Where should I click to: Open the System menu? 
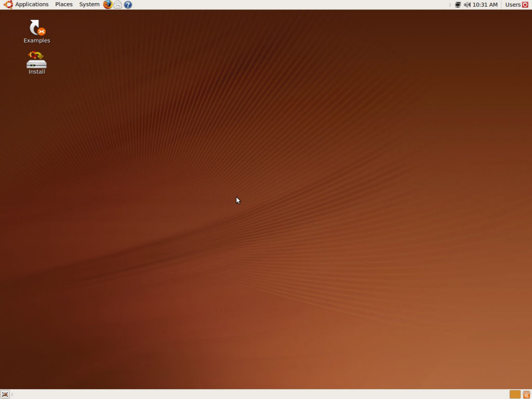tap(89, 5)
